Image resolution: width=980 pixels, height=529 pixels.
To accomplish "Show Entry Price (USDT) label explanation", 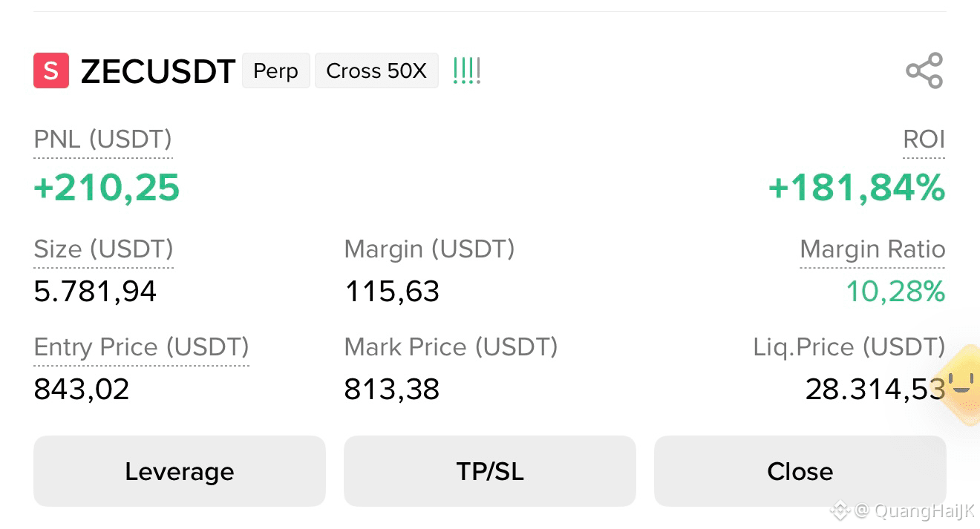I will (142, 347).
